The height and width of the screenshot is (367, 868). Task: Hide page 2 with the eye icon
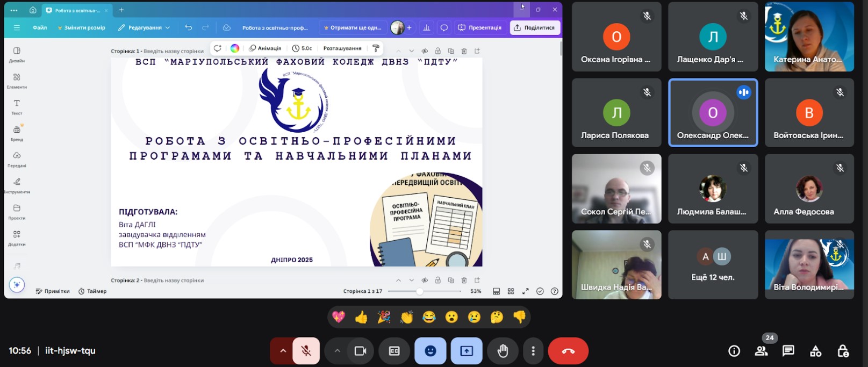click(425, 280)
